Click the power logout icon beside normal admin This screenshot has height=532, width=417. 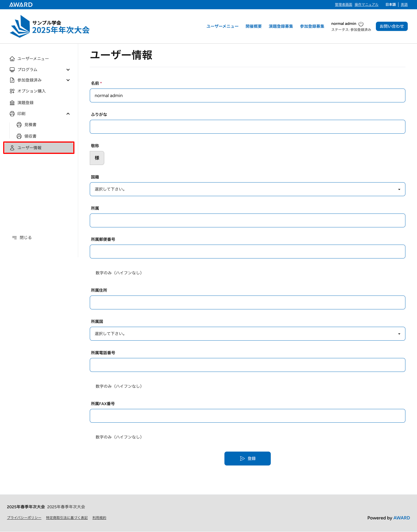point(361,24)
